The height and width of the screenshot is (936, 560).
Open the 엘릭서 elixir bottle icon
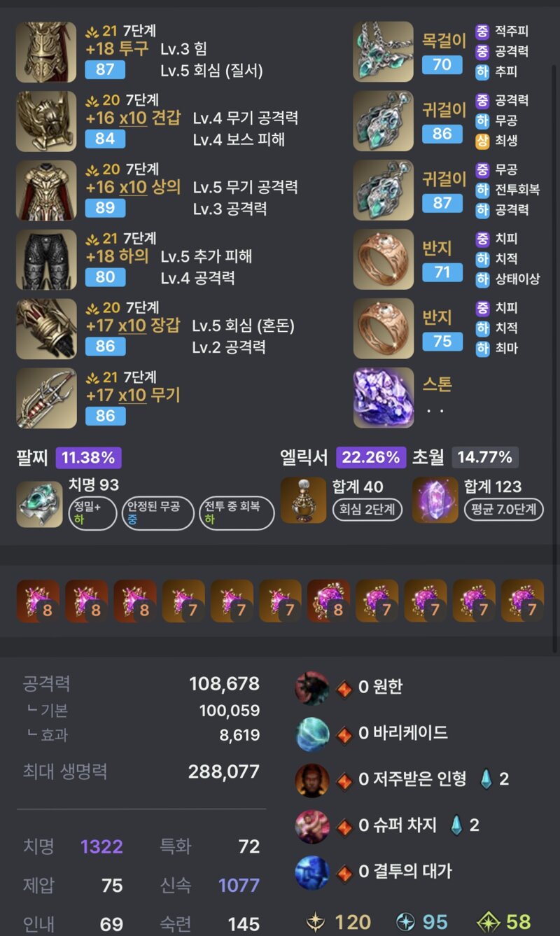coord(303,501)
